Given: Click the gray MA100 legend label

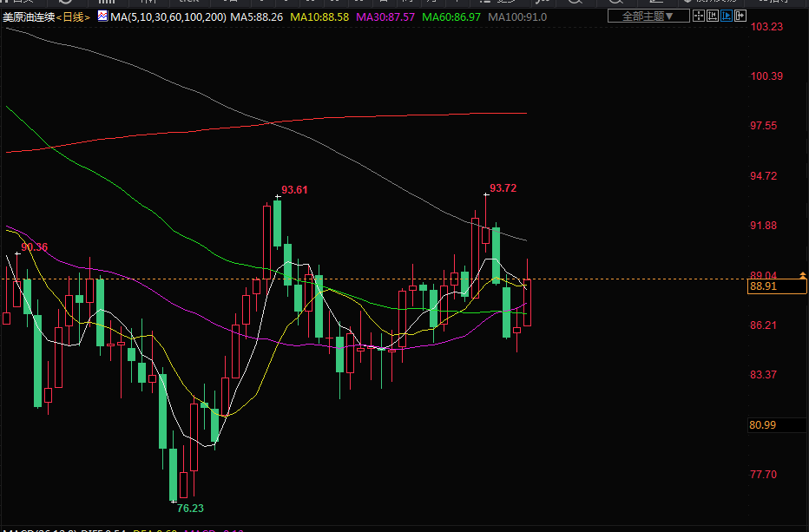Looking at the screenshot, I should click(517, 17).
